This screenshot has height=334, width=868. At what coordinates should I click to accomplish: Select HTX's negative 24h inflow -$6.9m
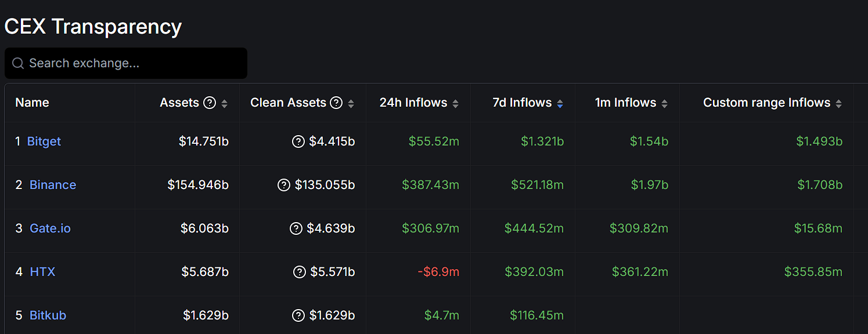pos(438,272)
